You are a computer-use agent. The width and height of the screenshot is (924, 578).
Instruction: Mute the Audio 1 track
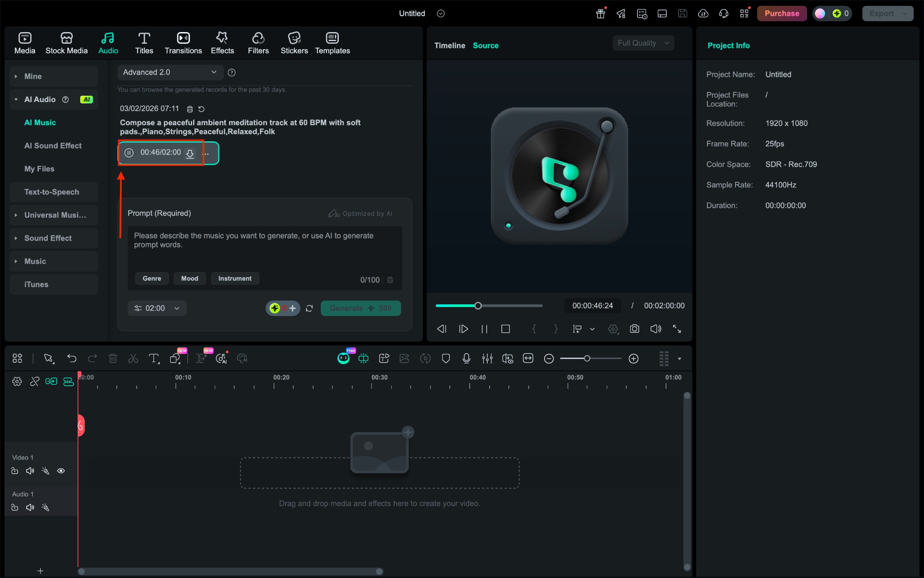click(30, 508)
